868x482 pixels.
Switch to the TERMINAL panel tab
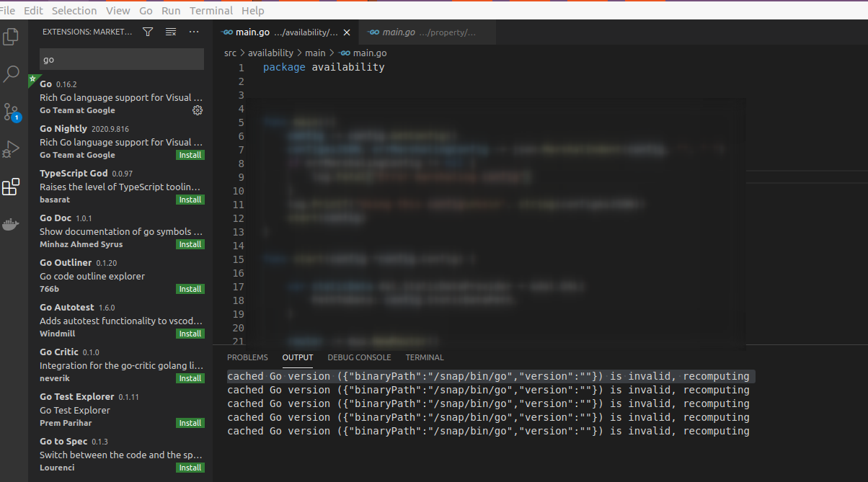(x=424, y=357)
